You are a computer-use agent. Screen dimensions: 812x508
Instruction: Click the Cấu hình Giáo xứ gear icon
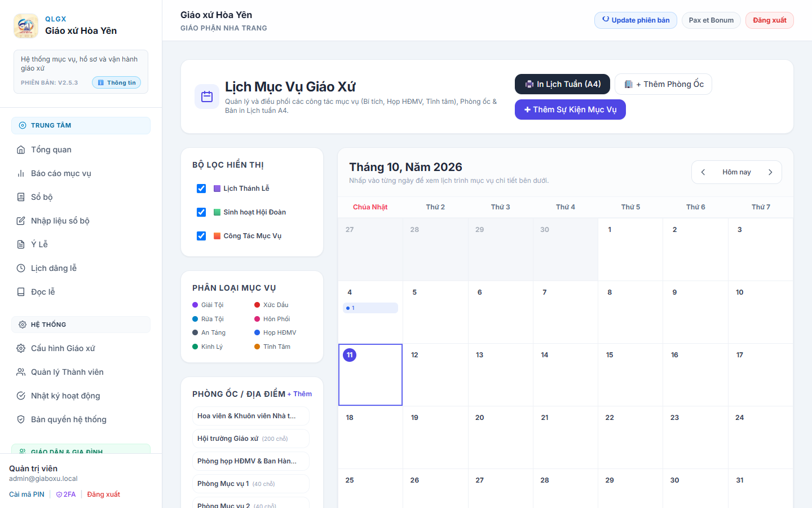click(21, 348)
